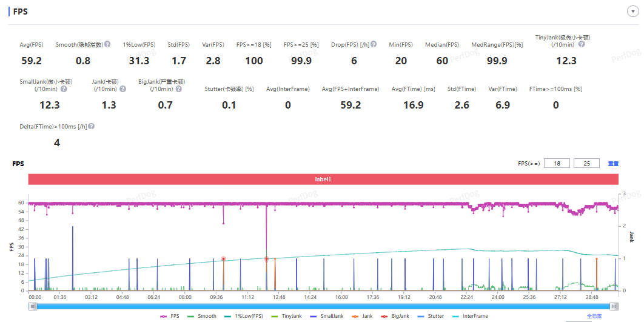The width and height of the screenshot is (644, 322).
Task: Open the help icon for TinyJank (/10min)
Action: tap(582, 44)
